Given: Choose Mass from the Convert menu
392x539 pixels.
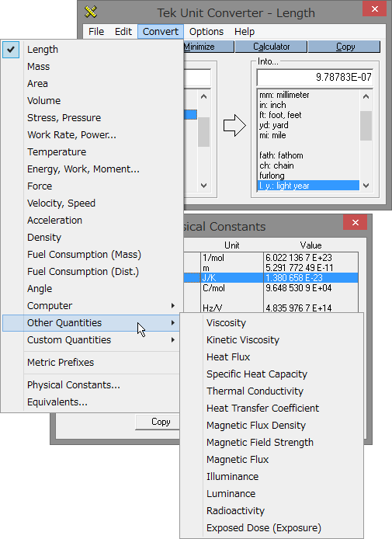Looking at the screenshot, I should pos(92,66).
